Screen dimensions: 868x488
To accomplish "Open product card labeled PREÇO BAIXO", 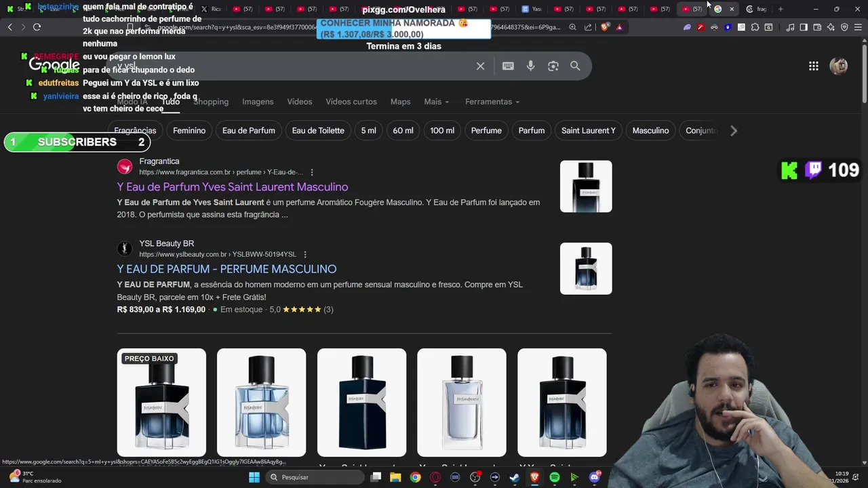I will click(x=161, y=403).
